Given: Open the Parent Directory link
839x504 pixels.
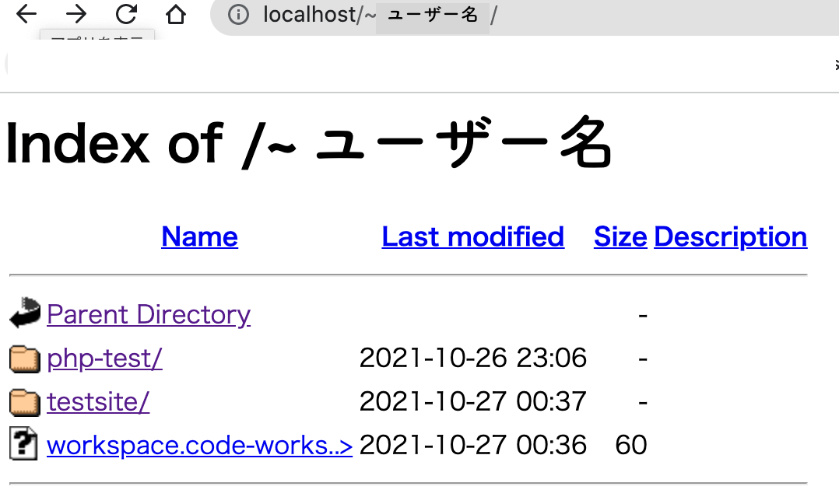Looking at the screenshot, I should coord(149,314).
